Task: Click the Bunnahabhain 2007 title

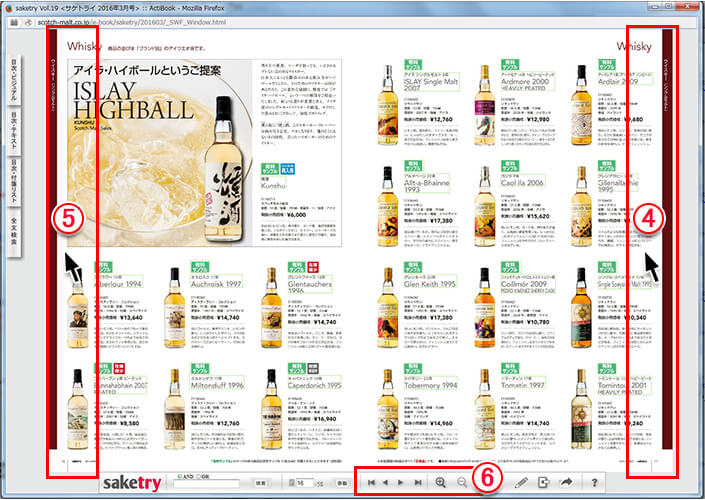Action: coord(120,386)
